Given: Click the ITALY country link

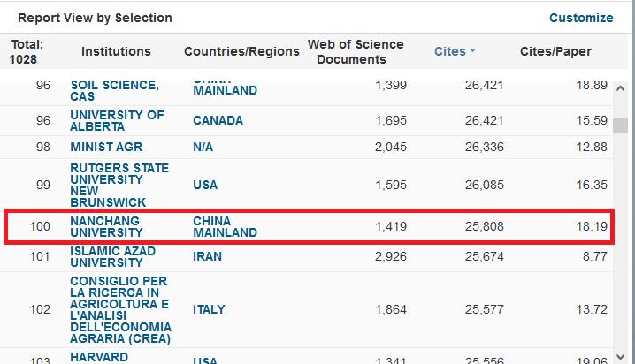Looking at the screenshot, I should (210, 309).
